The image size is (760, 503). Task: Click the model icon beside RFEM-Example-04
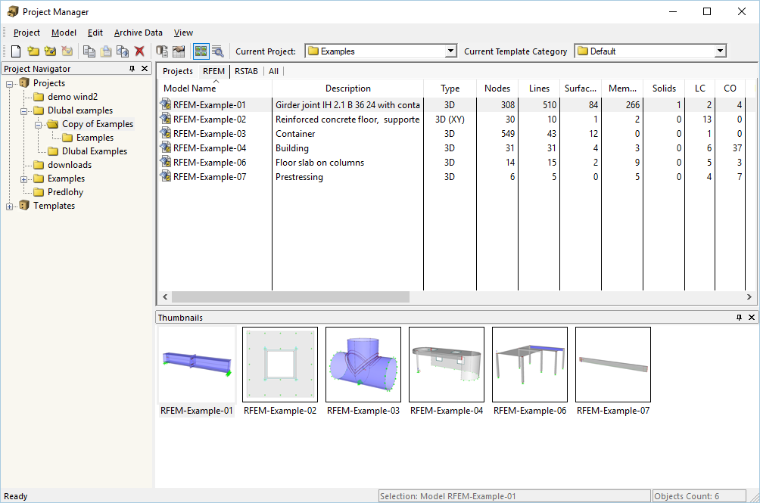pyautogui.click(x=166, y=147)
